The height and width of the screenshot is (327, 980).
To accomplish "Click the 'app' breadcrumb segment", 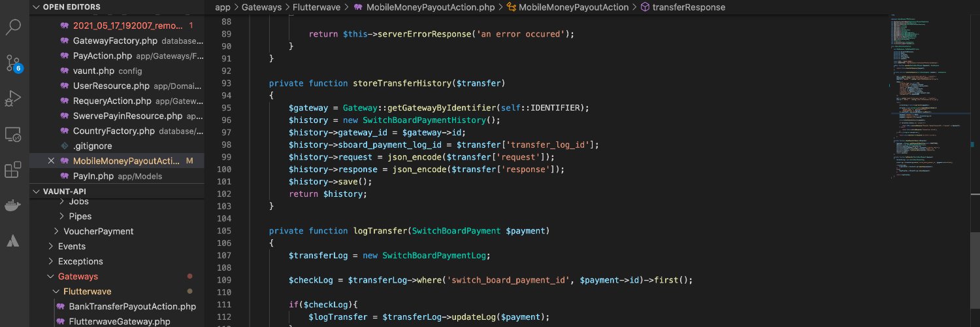I will coord(223,7).
